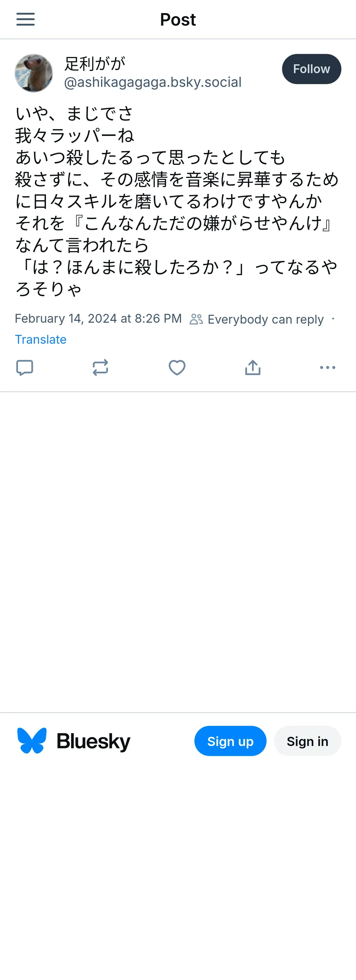Translate the post
This screenshot has width=356, height=980.
pos(41,339)
